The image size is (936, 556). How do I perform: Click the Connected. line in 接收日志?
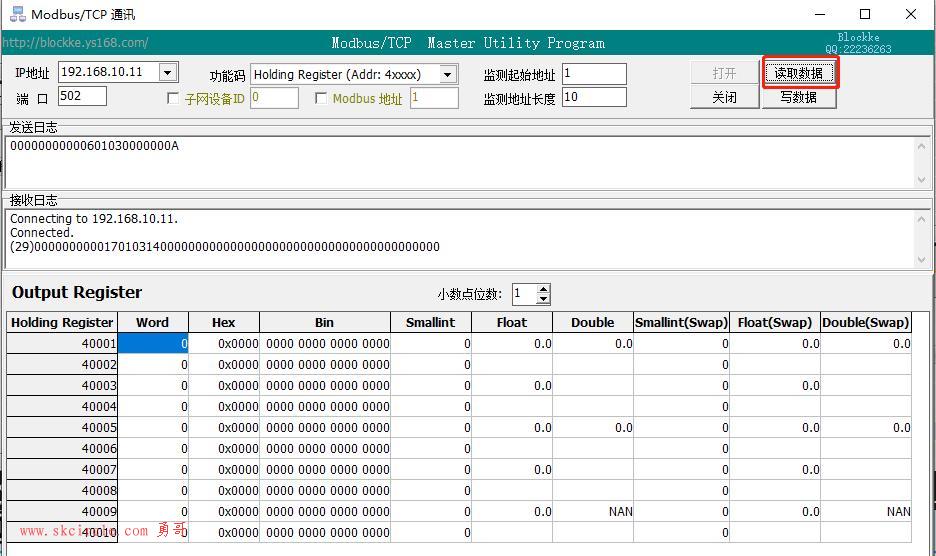click(42, 233)
